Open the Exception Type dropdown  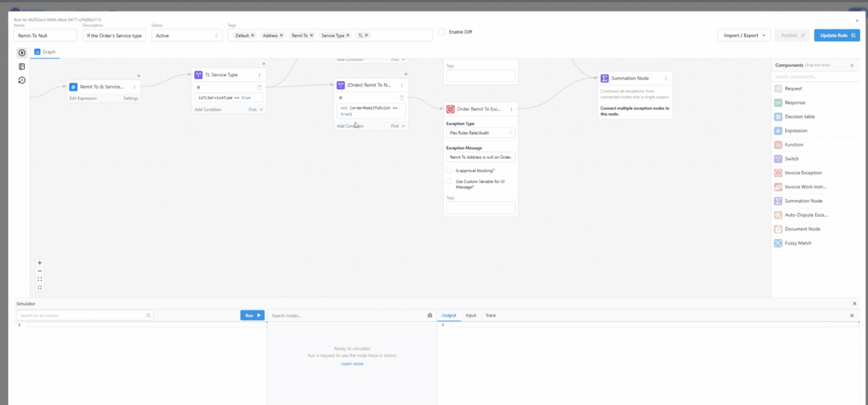[x=480, y=133]
